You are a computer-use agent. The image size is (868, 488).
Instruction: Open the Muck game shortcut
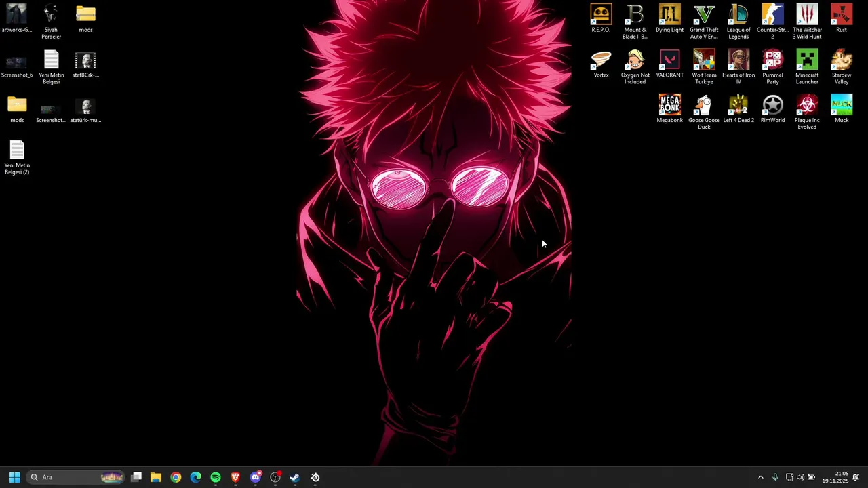(x=842, y=109)
